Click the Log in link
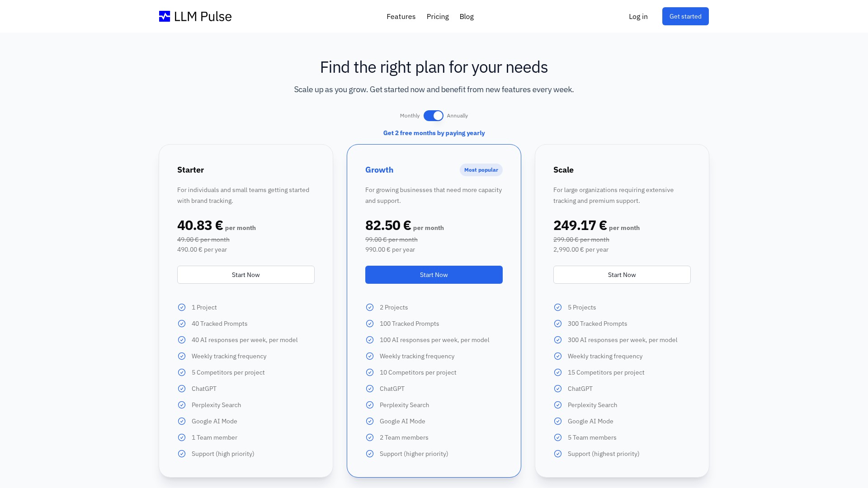This screenshot has width=868, height=488. click(x=638, y=16)
